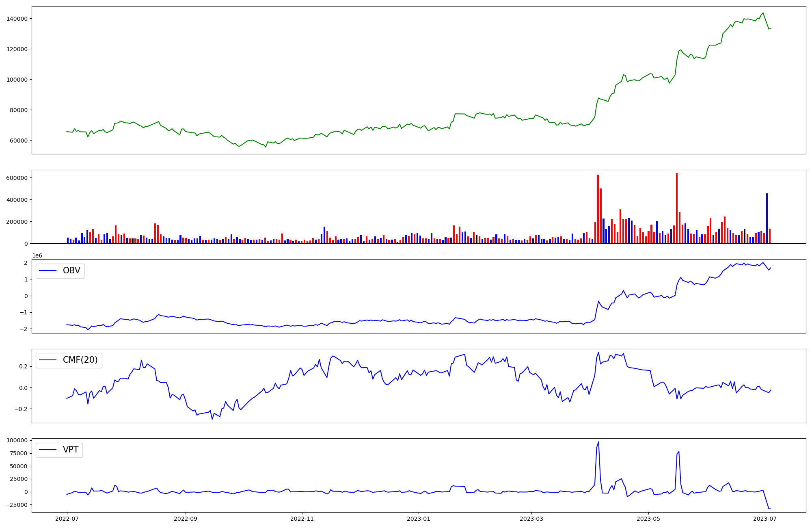
Task: Click the −0.2 label on CMF axis
Action: click(20, 409)
